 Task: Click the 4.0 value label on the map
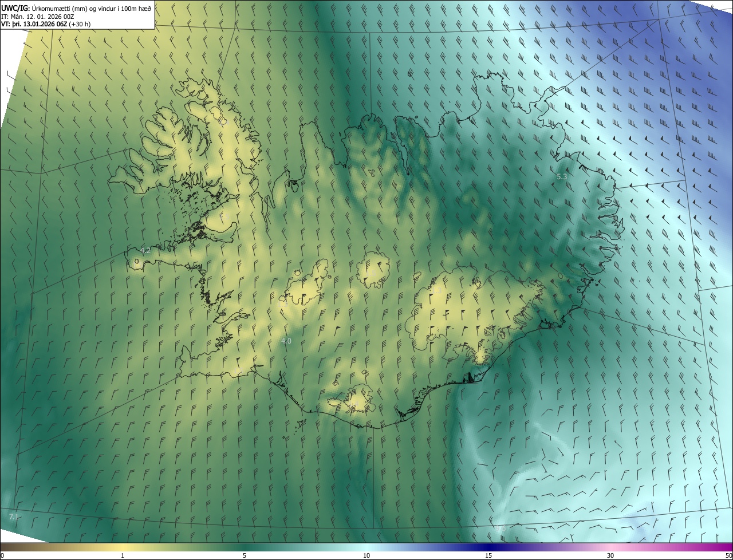(x=286, y=341)
